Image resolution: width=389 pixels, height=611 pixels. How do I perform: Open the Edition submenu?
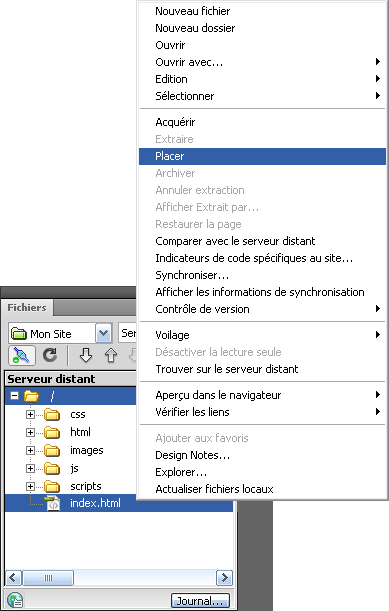pyautogui.click(x=262, y=79)
